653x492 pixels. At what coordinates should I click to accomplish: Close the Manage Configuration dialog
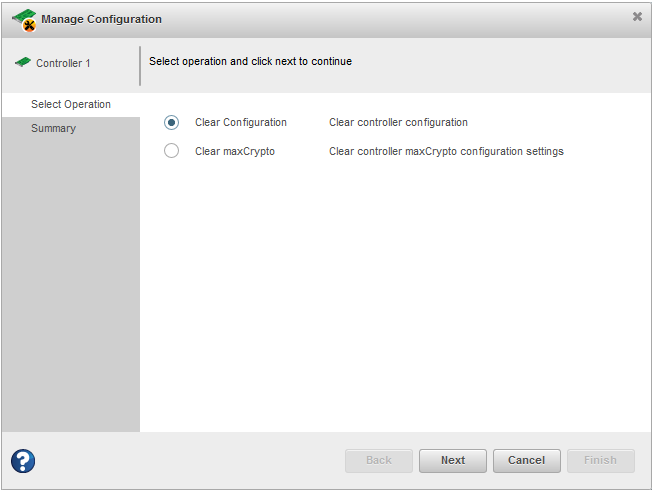coord(637,17)
